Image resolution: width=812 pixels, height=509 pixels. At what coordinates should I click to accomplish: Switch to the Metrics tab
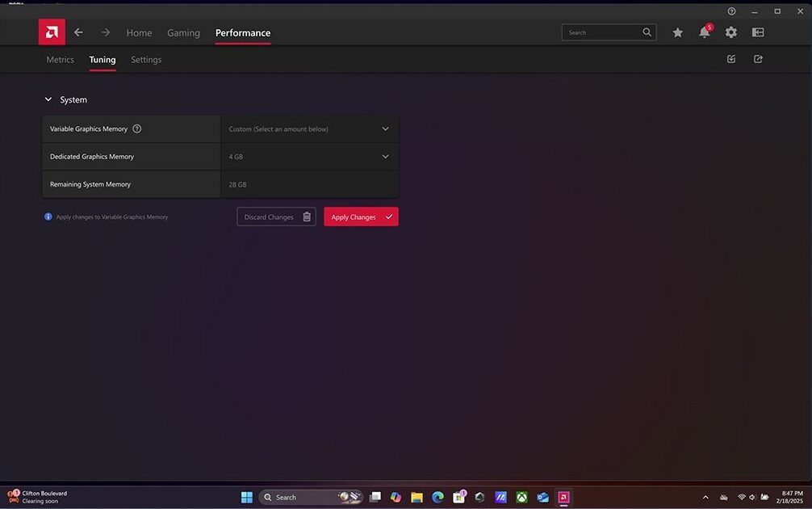click(60, 59)
